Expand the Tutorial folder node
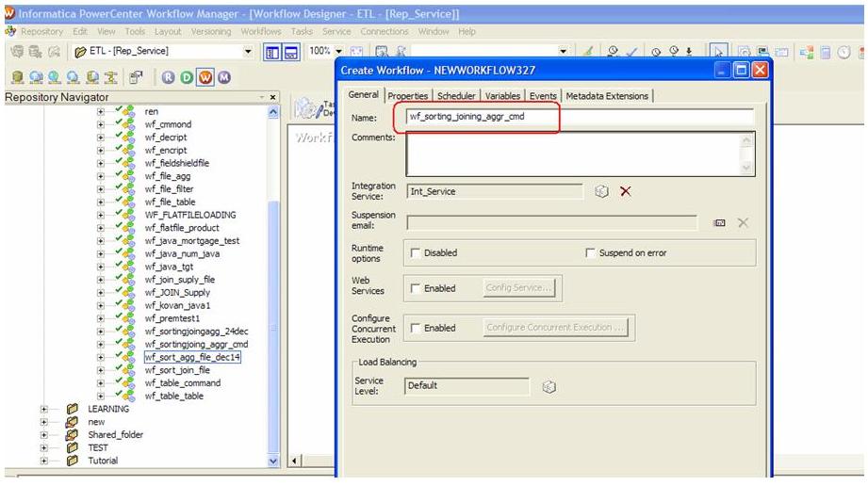The height and width of the screenshot is (486, 868). point(43,462)
